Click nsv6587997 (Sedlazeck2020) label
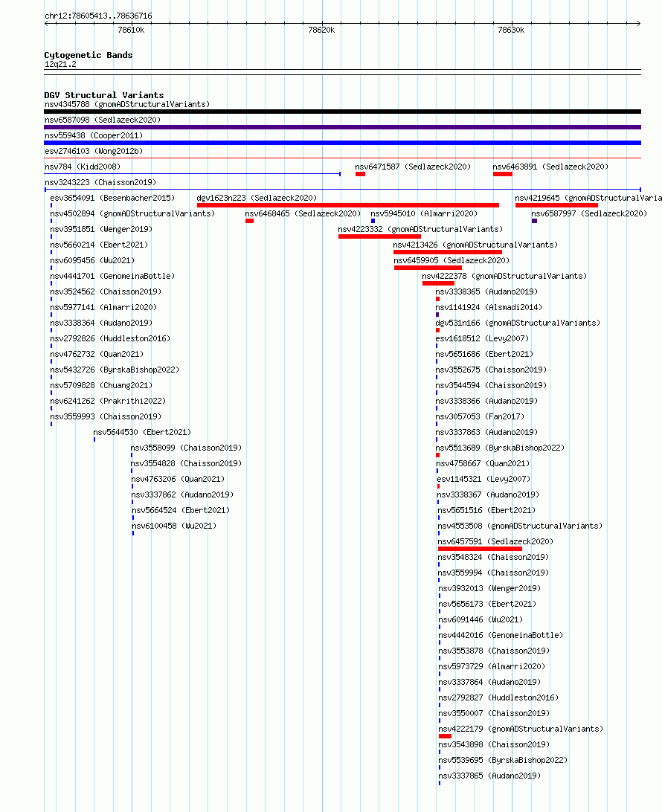Viewport: 662px width, 812px height. click(x=589, y=213)
